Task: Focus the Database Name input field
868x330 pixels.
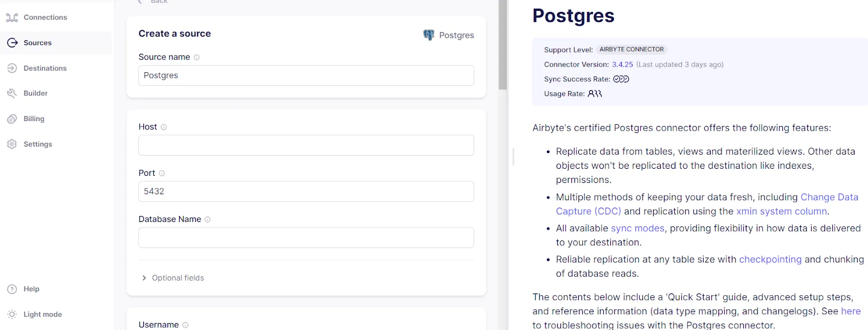Action: click(x=306, y=238)
